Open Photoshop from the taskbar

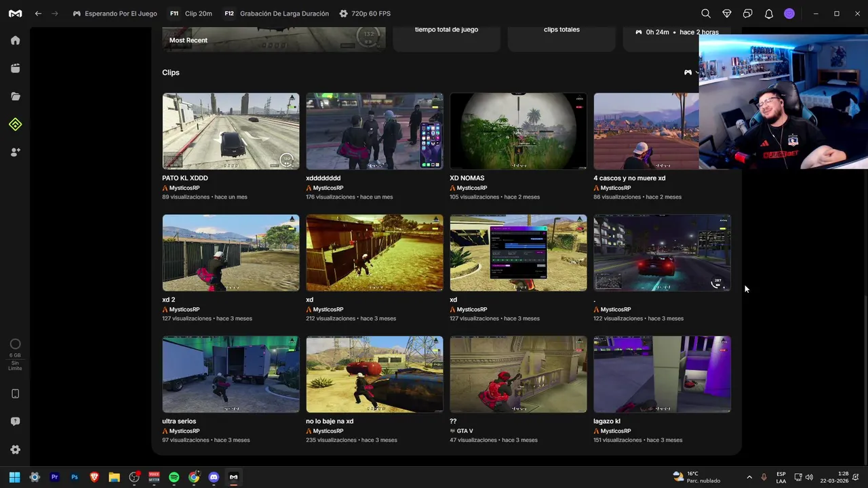coord(75,477)
